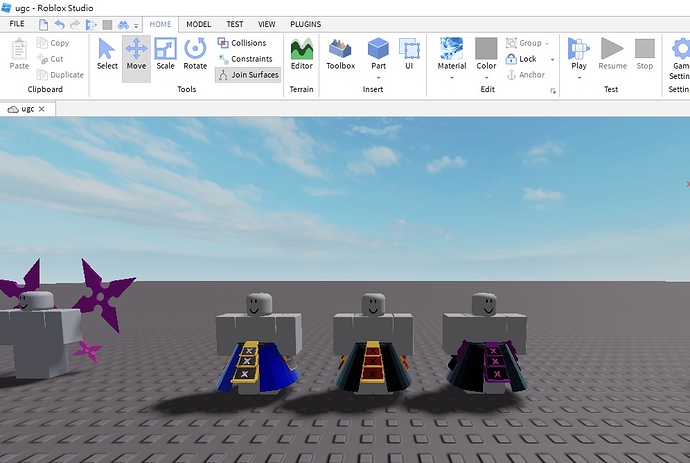Switch to the MODEL tab
The image size is (690, 463).
click(x=198, y=24)
